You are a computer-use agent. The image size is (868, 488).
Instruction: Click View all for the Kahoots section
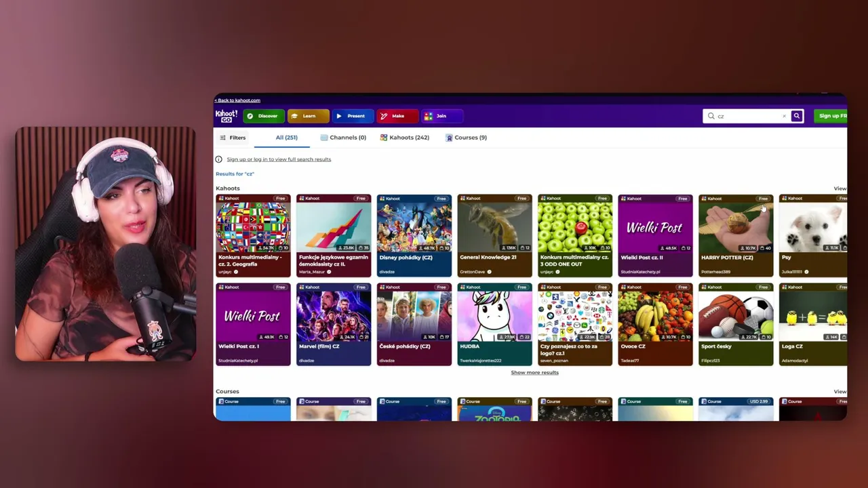point(840,188)
